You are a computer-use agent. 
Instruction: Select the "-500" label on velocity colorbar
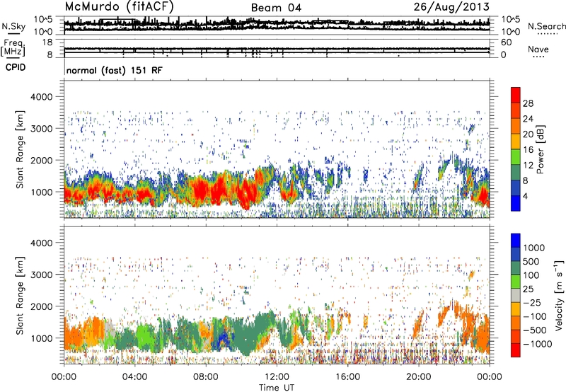[x=535, y=330]
